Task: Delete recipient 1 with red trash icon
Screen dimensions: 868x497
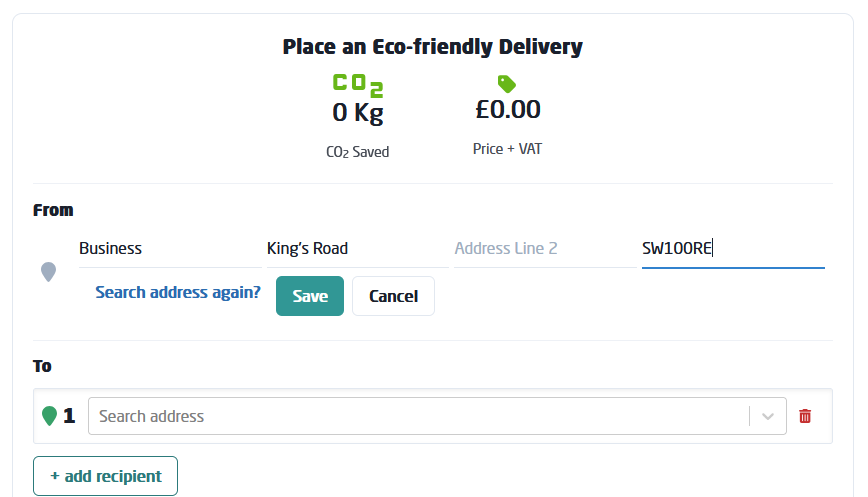Action: (805, 416)
